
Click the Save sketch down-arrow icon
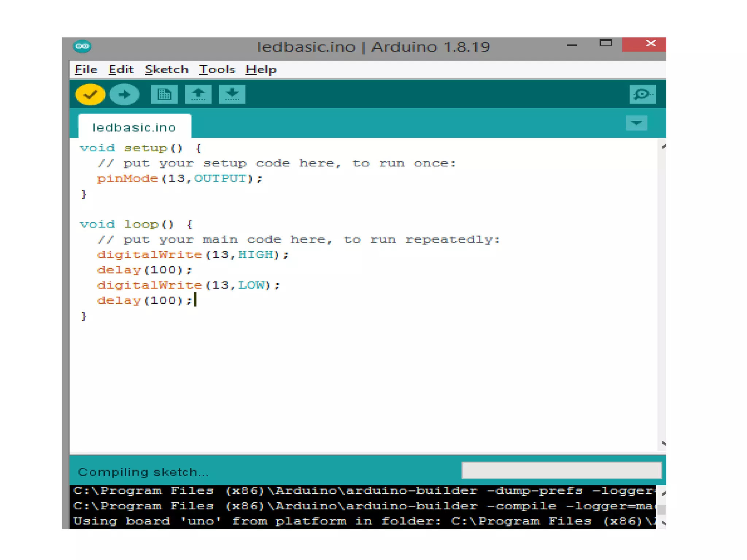click(232, 95)
